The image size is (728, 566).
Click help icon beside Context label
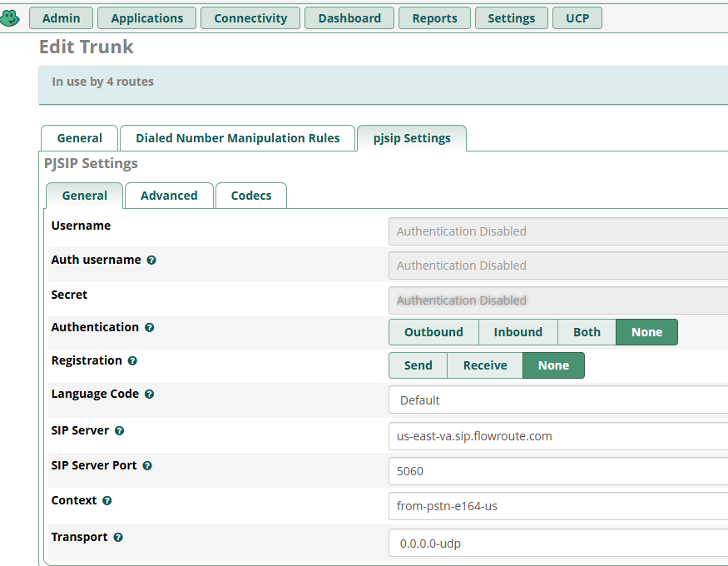(x=107, y=501)
